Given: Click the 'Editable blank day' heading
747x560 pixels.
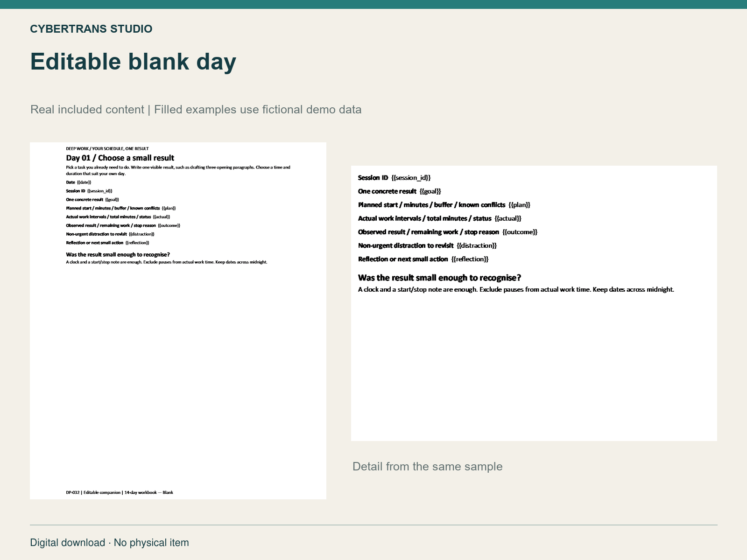Looking at the screenshot, I should point(133,62).
